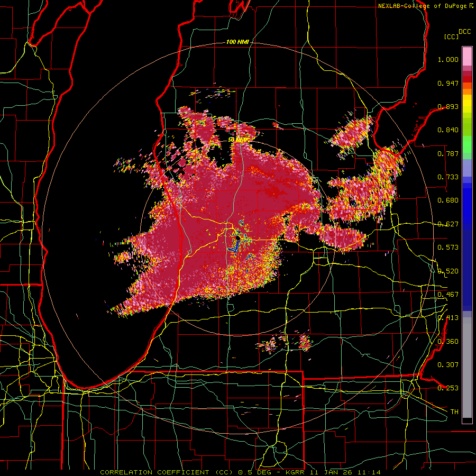Viewport: 476px width, 476px height.
Task: Pick the gray band at the bottom of the color bar
Action: coord(467,368)
